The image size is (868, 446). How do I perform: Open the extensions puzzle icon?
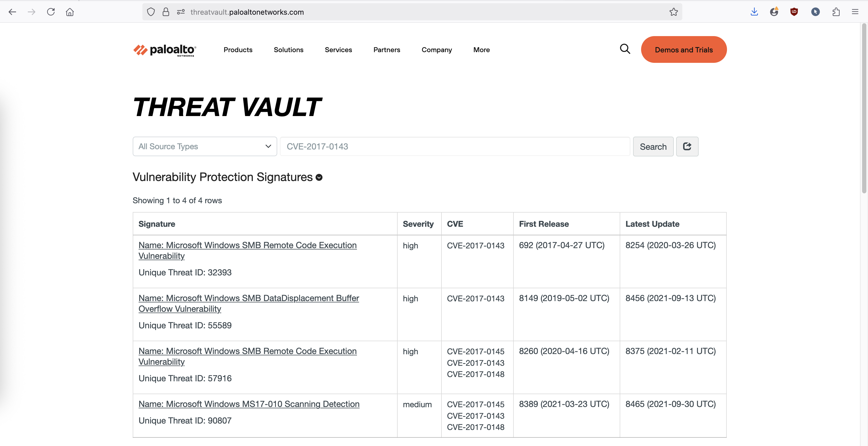pos(836,12)
